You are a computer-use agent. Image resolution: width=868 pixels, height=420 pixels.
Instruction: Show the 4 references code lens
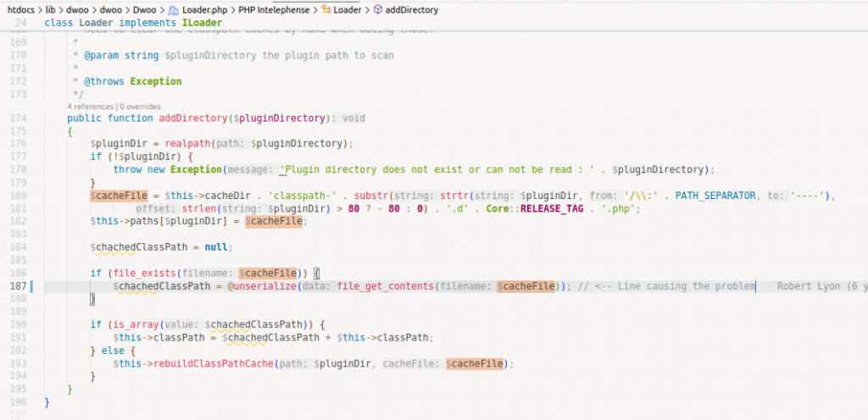[x=90, y=107]
